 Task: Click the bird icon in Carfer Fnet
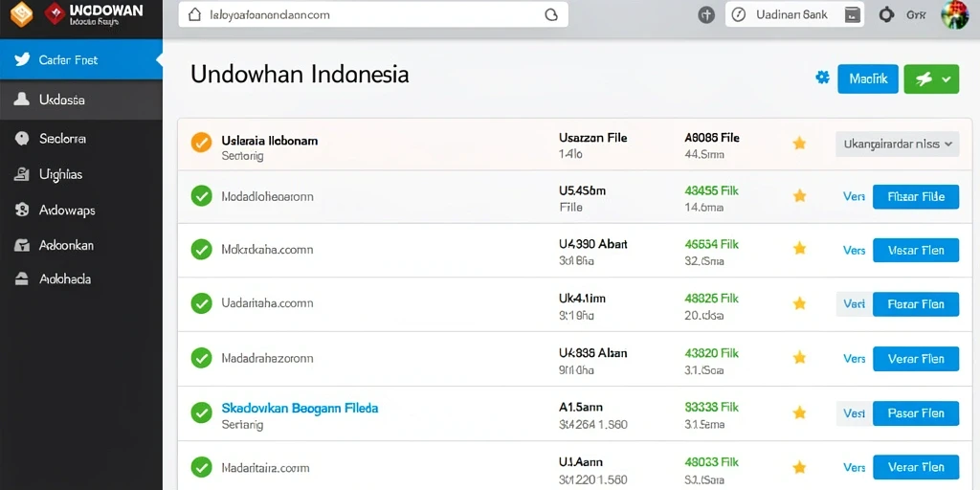(x=23, y=60)
